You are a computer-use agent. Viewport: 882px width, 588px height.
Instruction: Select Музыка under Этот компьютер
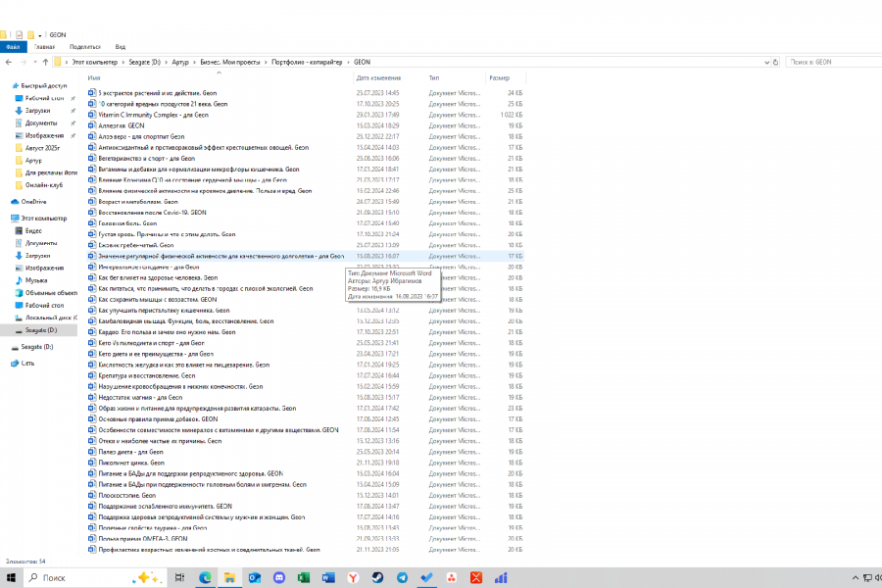tap(36, 280)
